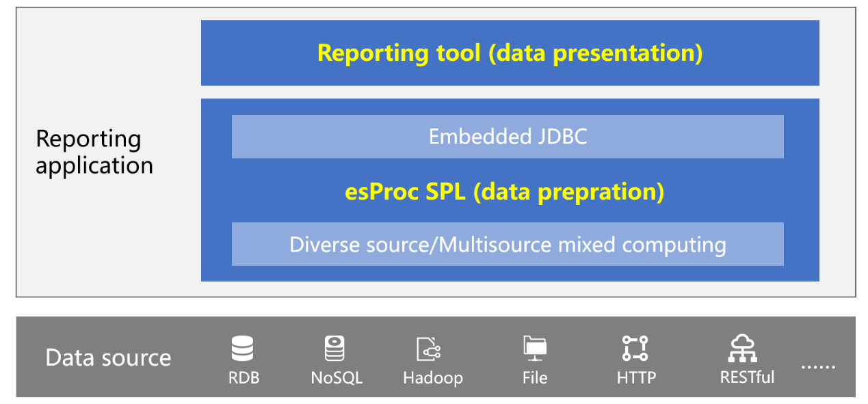Click the NoSQL storage icon
The width and height of the screenshot is (868, 404).
pos(334,349)
